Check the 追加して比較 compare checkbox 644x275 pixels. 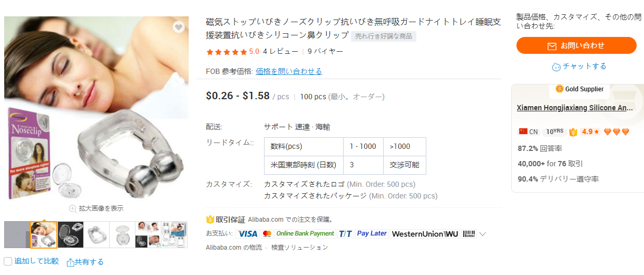click(8, 261)
